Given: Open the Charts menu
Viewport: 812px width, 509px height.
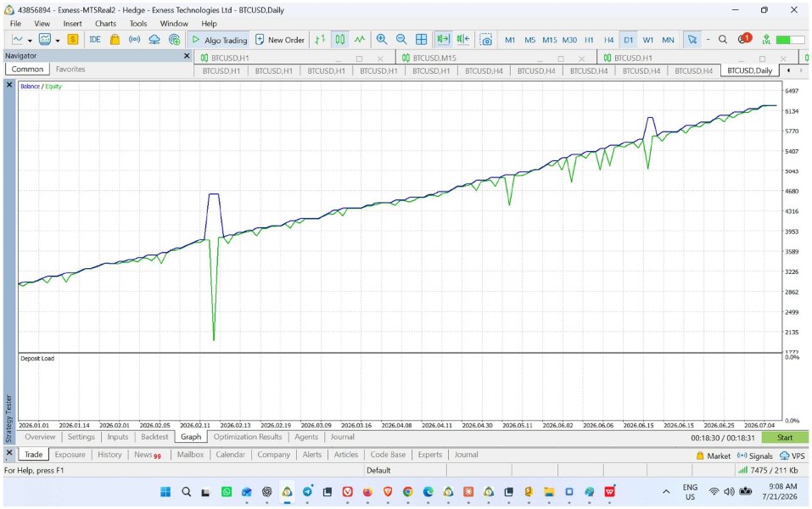Looking at the screenshot, I should click(106, 23).
